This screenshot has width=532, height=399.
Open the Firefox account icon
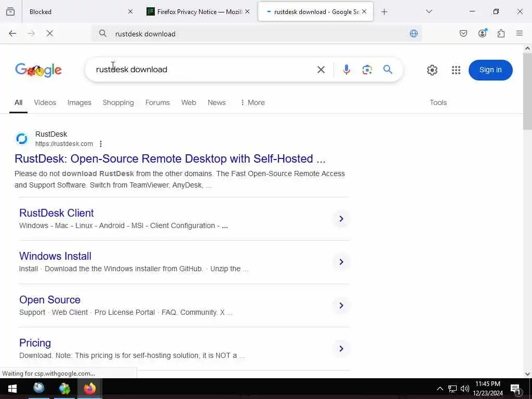pyautogui.click(x=483, y=33)
